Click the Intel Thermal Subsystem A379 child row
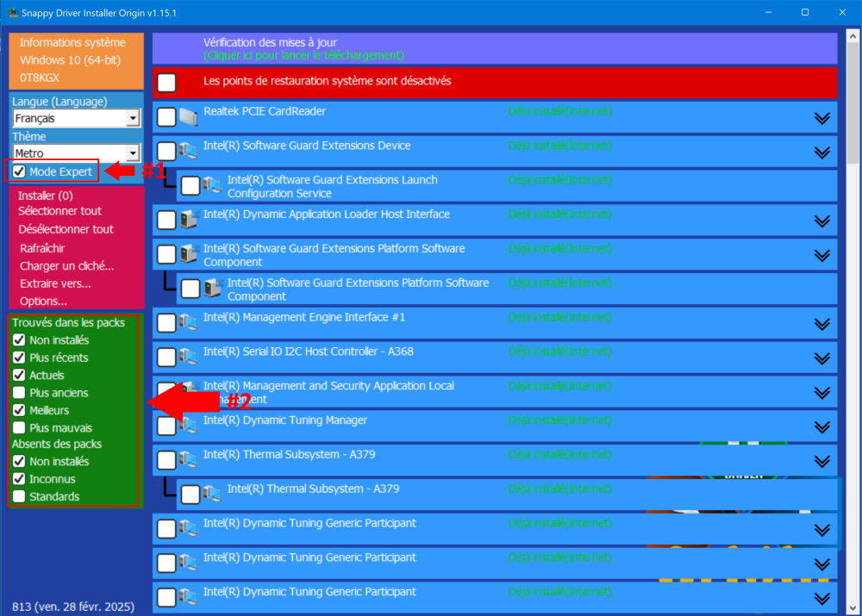The width and height of the screenshot is (862, 616). pos(506,494)
